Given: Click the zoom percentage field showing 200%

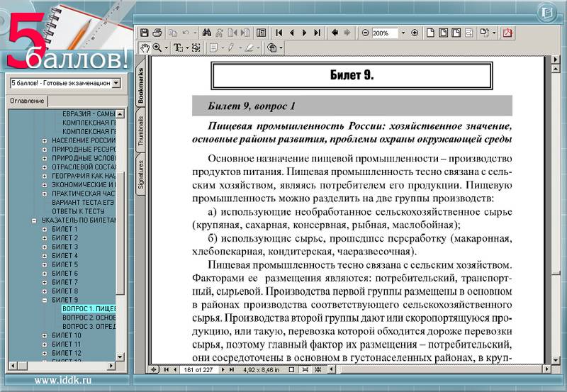Looking at the screenshot, I should (x=384, y=33).
